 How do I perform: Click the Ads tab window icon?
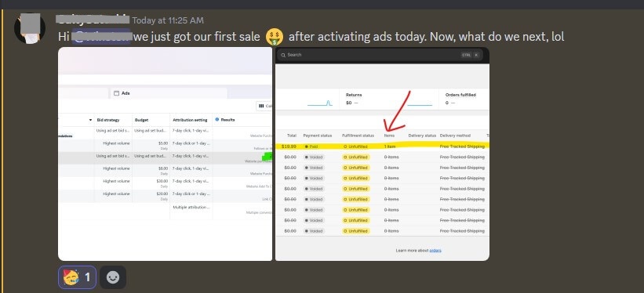(116, 93)
